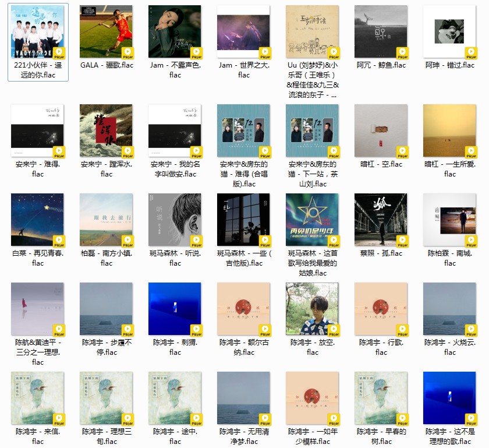
Task: Select 斑马森林 - 听说.flac file
Action: click(175, 220)
